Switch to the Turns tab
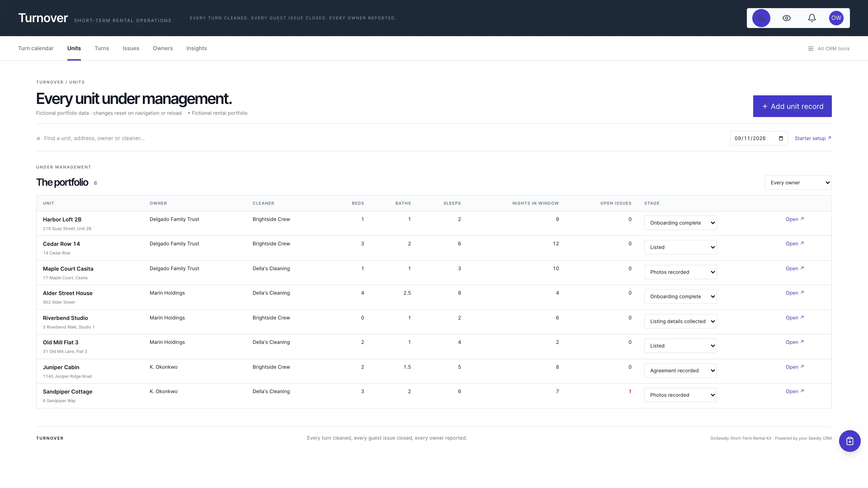 102,49
